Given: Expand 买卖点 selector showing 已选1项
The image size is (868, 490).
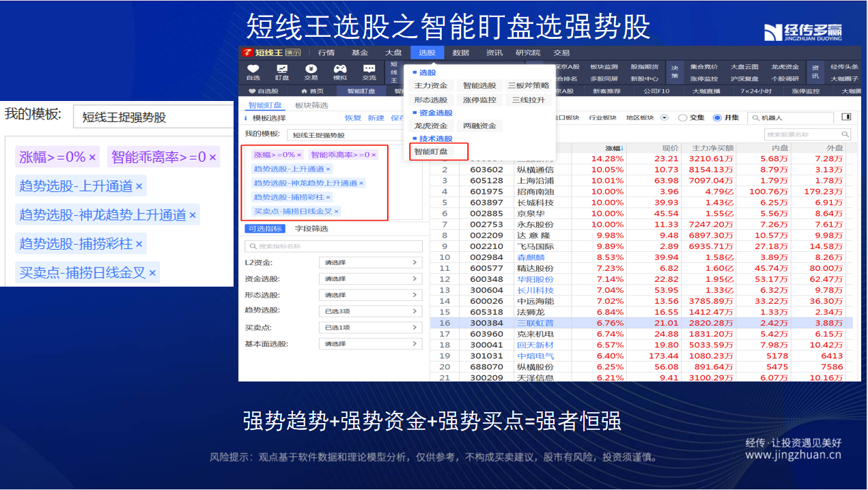Looking at the screenshot, I should click(370, 328).
